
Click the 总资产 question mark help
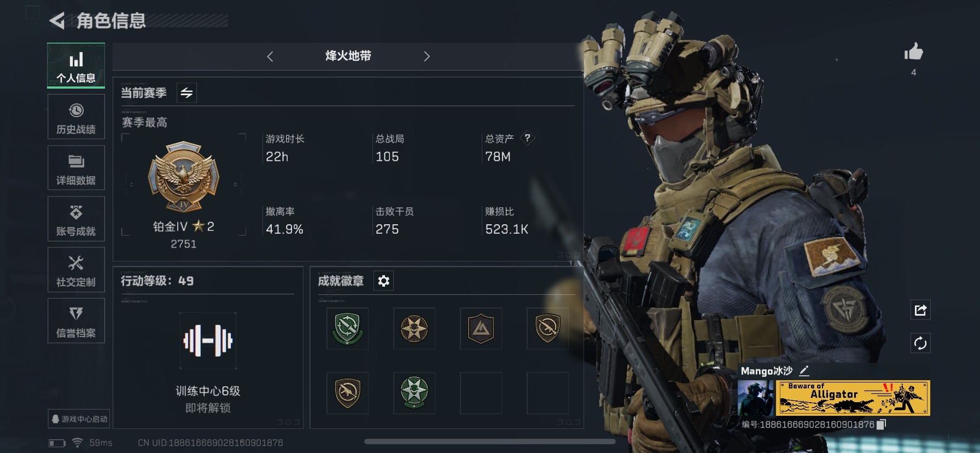tap(527, 138)
